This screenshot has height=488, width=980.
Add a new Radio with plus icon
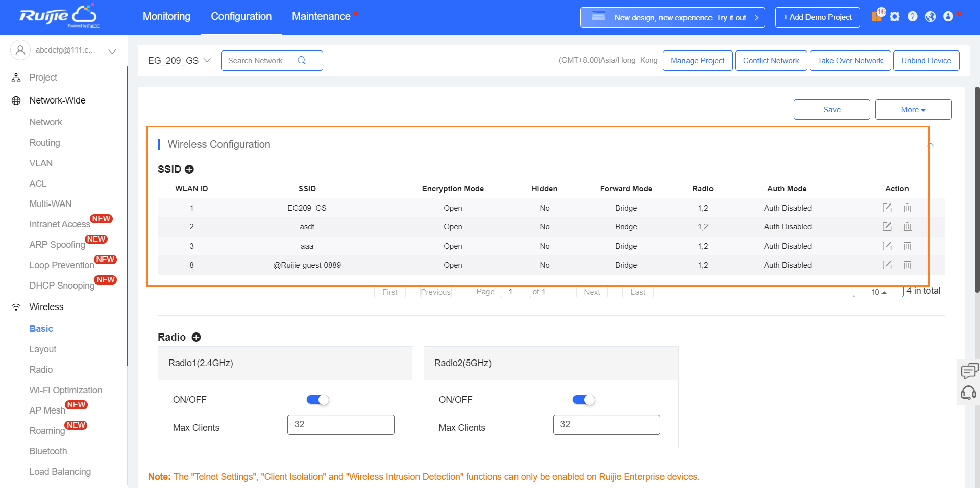(x=196, y=337)
